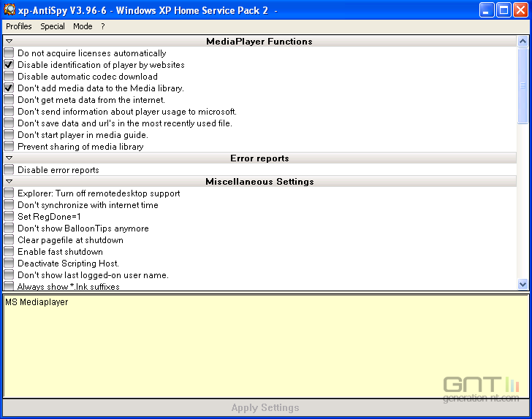This screenshot has height=419, width=532.
Task: Check Don't get meta data from the internet
Action: (9, 100)
